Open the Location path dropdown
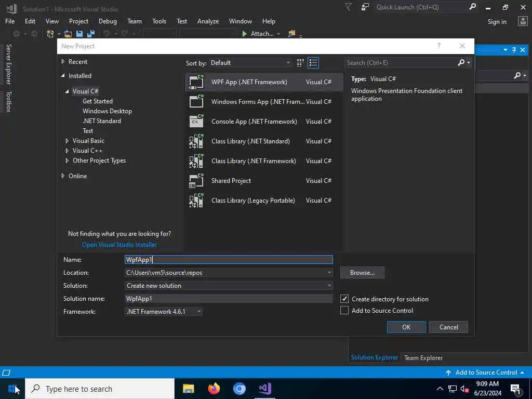The height and width of the screenshot is (399, 532). tap(329, 272)
